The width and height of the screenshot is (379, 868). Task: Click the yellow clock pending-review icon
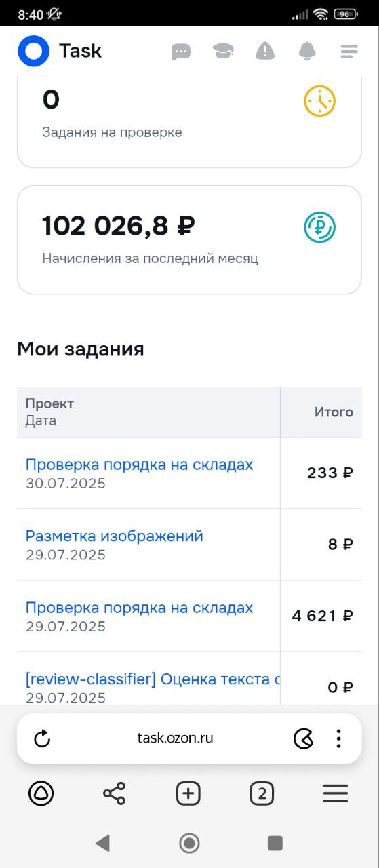319,101
